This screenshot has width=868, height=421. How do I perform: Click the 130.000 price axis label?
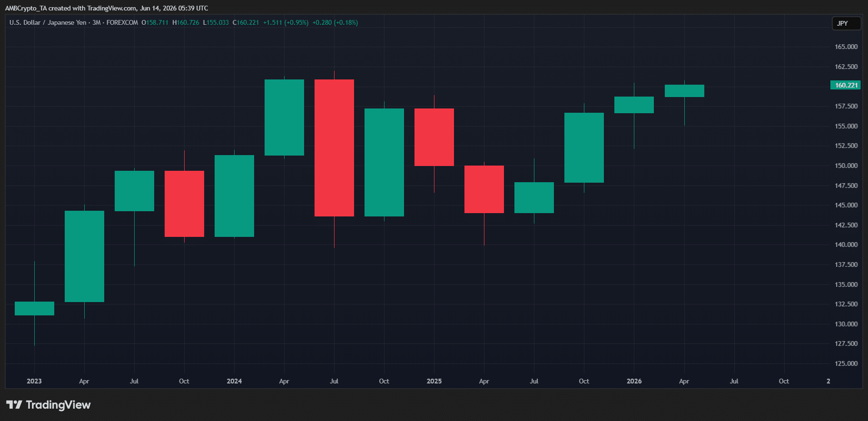(846, 324)
